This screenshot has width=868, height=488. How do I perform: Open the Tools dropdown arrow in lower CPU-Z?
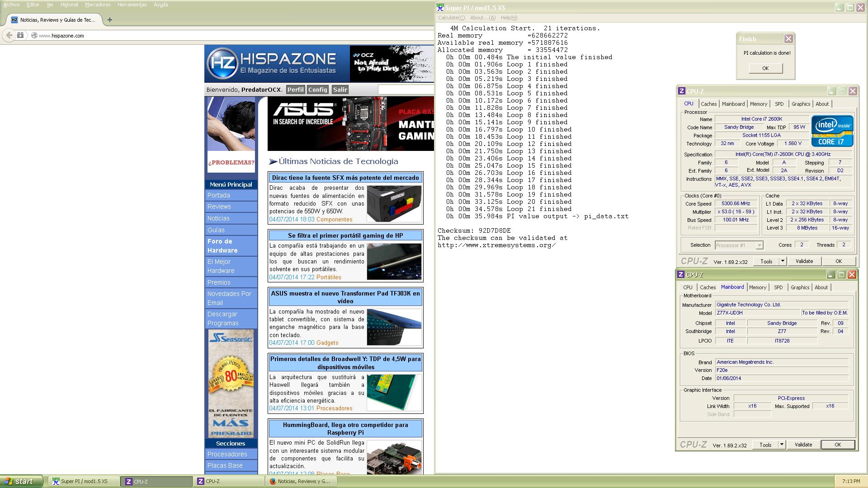tap(782, 445)
